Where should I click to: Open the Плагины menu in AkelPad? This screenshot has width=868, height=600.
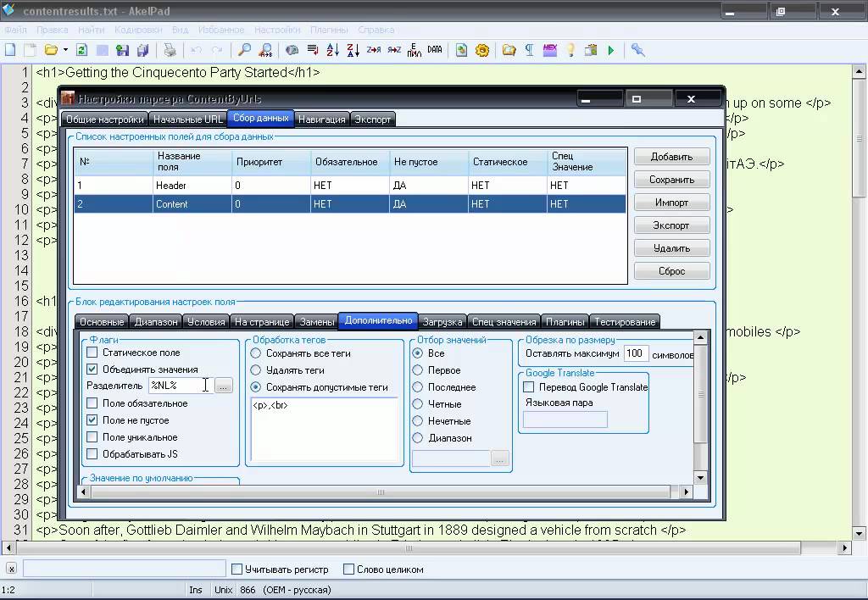click(x=329, y=30)
